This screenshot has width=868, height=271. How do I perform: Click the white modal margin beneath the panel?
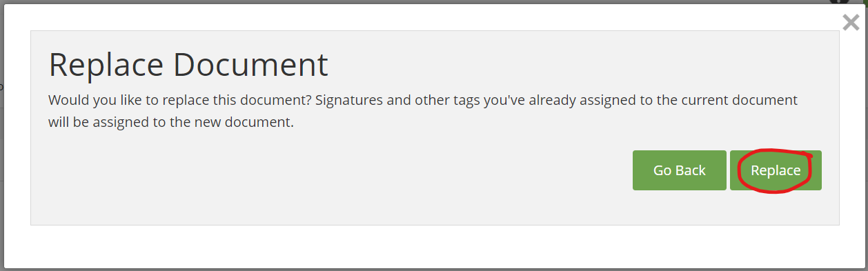pyautogui.click(x=435, y=245)
